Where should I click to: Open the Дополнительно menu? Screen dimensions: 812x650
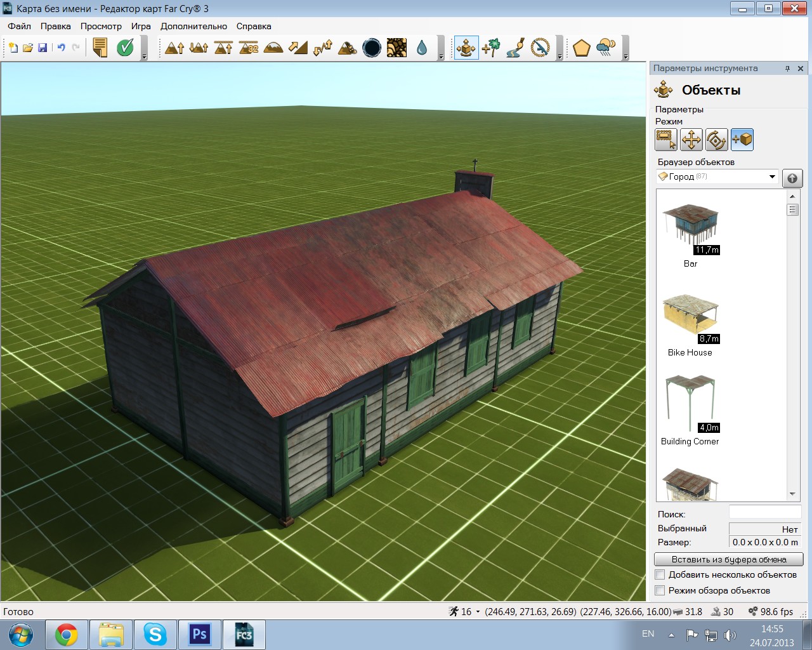pyautogui.click(x=193, y=26)
